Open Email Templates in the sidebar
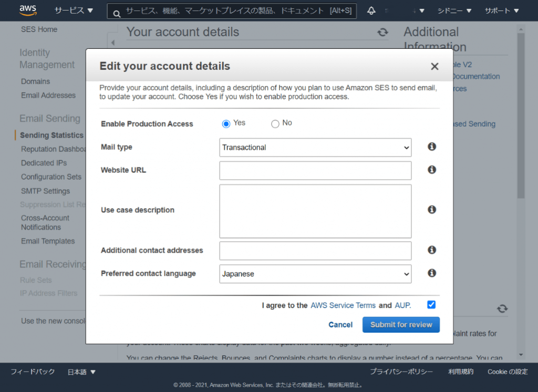Viewport: 538px width, 392px height. tap(48, 241)
